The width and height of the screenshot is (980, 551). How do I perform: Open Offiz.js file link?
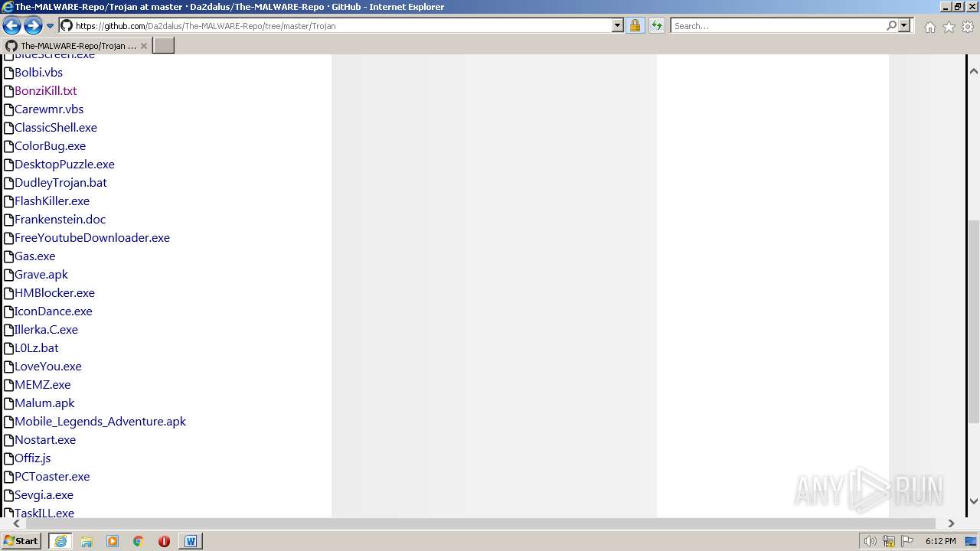tap(32, 458)
